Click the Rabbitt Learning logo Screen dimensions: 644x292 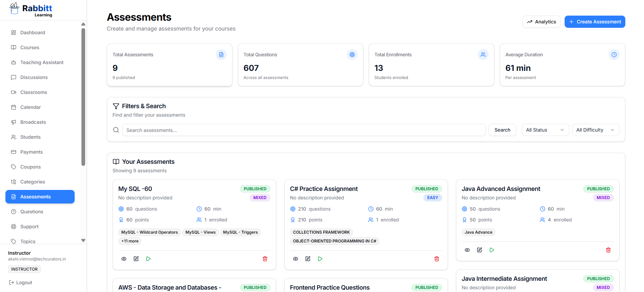click(31, 10)
